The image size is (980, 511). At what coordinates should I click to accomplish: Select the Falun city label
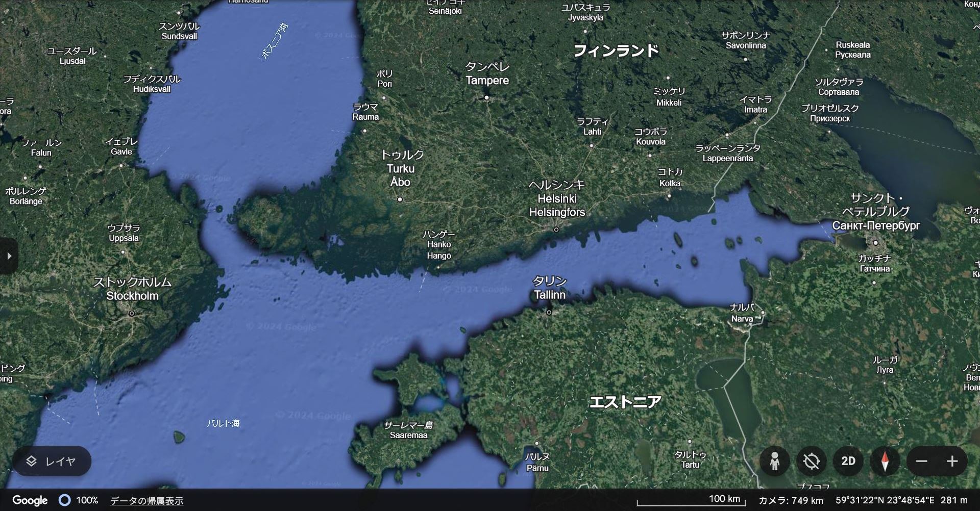[41, 148]
